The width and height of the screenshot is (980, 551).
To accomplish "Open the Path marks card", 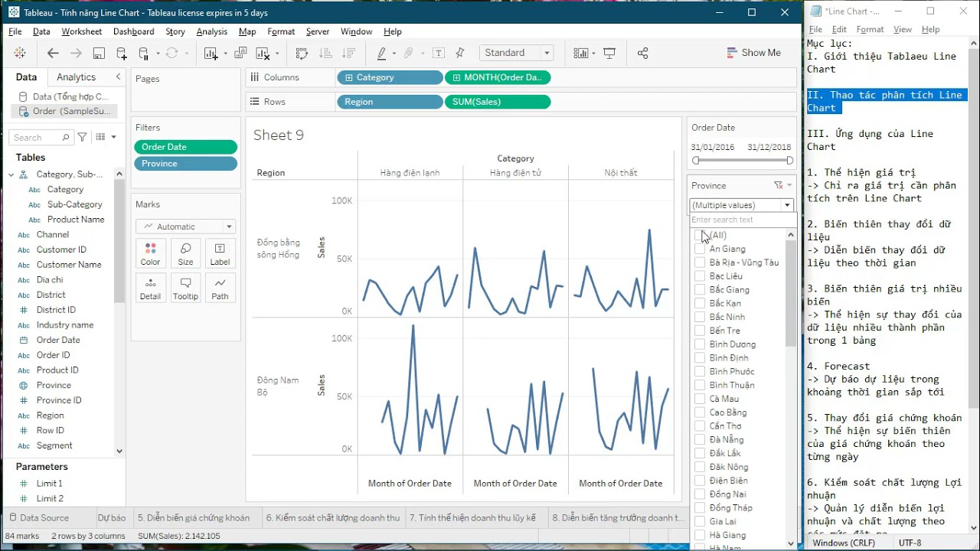I will 220,289.
